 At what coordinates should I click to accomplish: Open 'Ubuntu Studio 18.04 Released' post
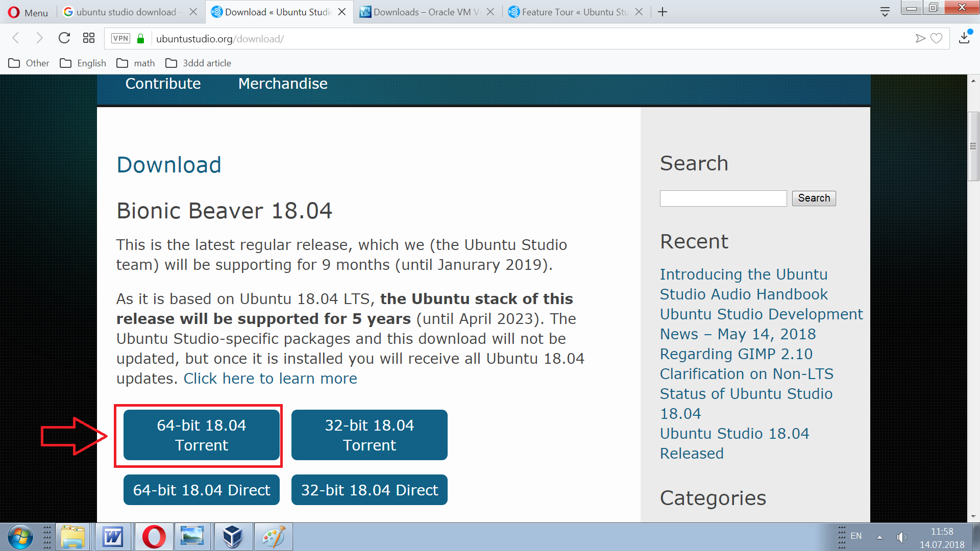click(x=734, y=443)
